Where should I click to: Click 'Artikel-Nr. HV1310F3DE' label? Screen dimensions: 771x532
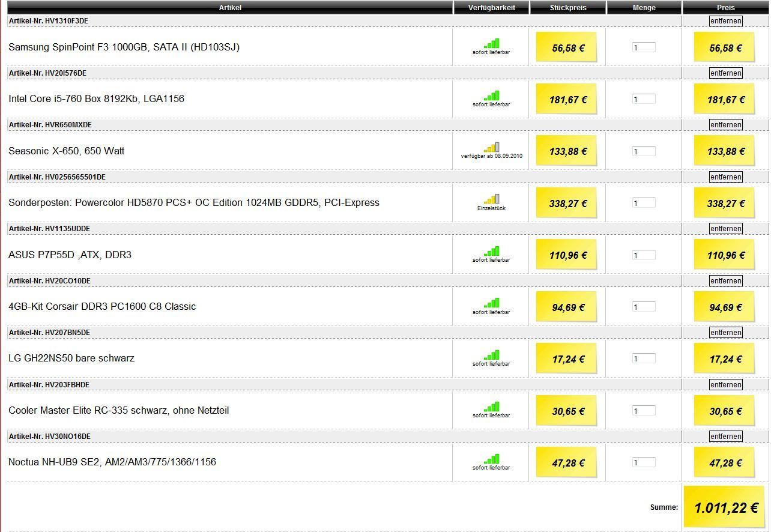[x=49, y=21]
